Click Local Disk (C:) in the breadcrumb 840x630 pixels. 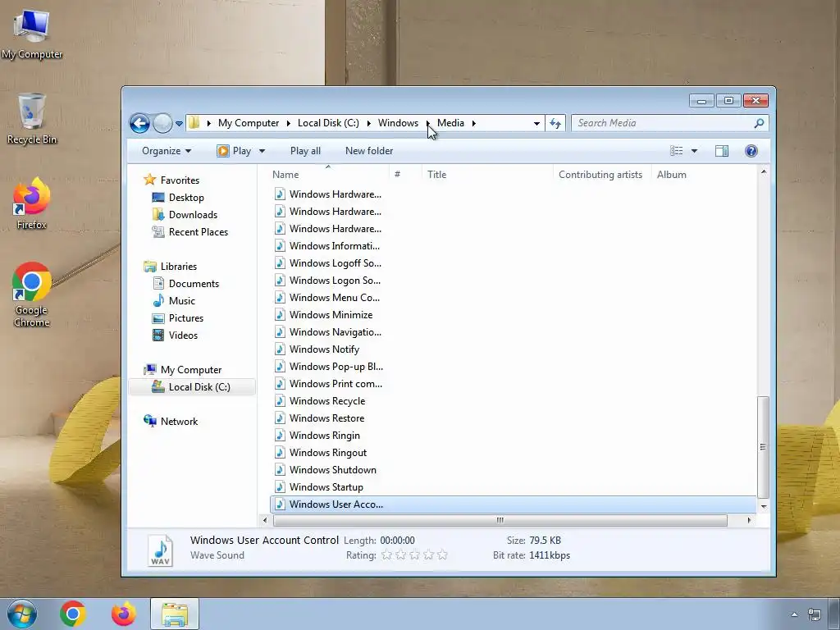coord(328,123)
